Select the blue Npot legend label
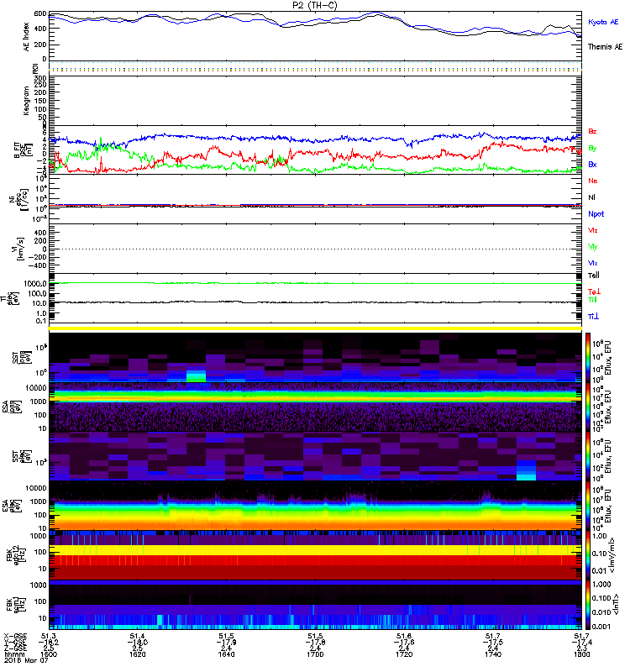The width and height of the screenshot is (630, 672). [x=596, y=214]
